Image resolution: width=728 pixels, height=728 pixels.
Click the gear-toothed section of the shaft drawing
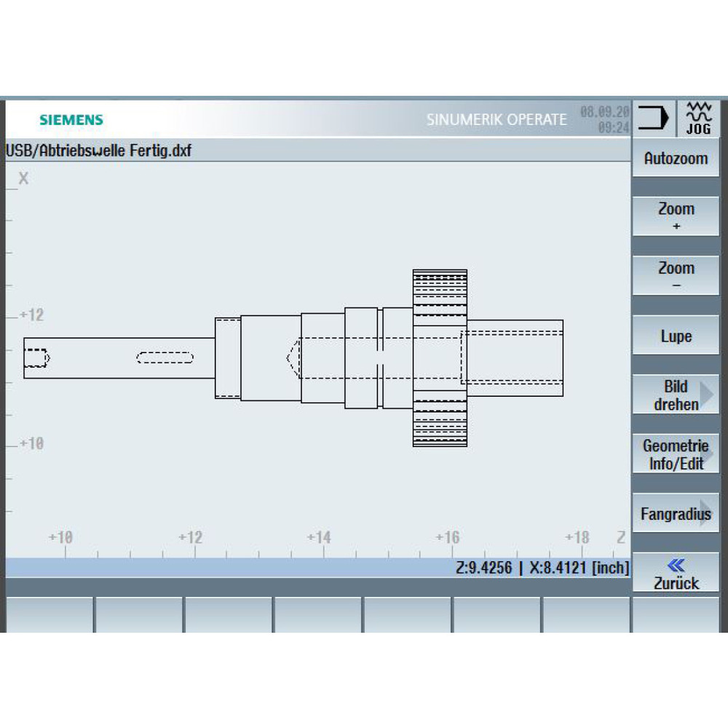pos(440,358)
